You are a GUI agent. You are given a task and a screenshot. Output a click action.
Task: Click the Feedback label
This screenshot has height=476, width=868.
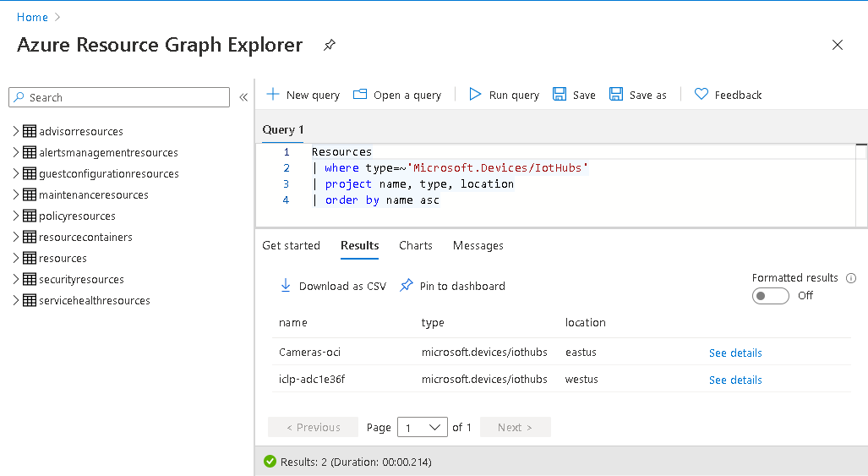[x=738, y=96]
